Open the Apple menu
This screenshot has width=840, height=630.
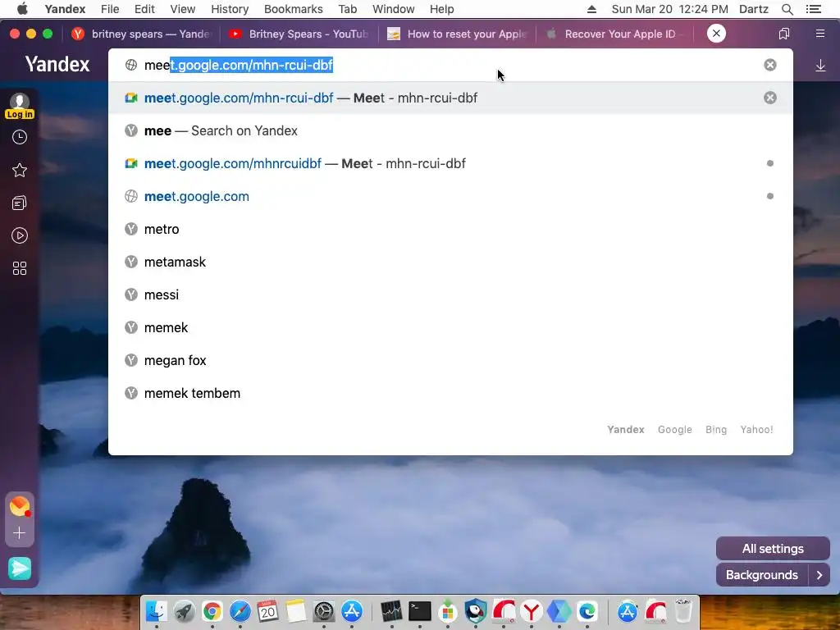22,9
